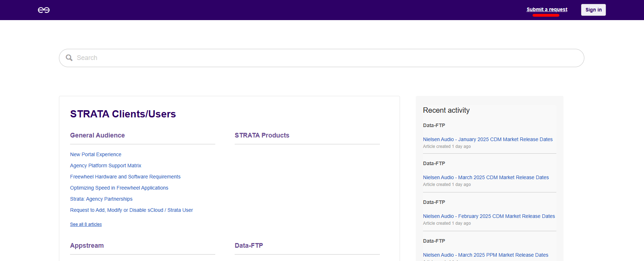Click 'Article created 1 day ago' under March CDM article

[447, 185]
